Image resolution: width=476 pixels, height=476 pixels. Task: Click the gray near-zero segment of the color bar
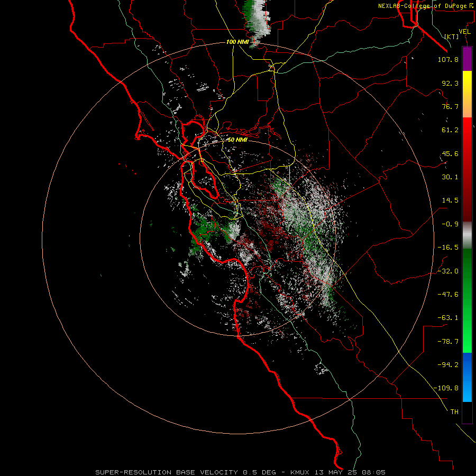pos(467,235)
